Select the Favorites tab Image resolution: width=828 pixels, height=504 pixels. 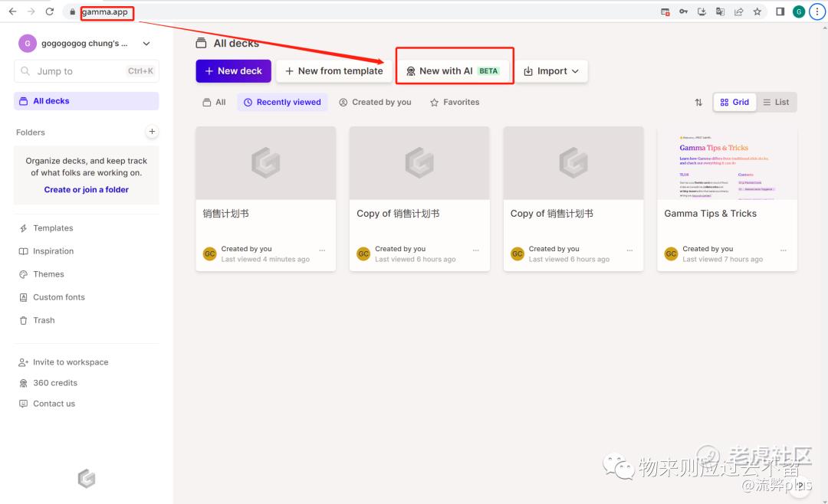click(455, 102)
